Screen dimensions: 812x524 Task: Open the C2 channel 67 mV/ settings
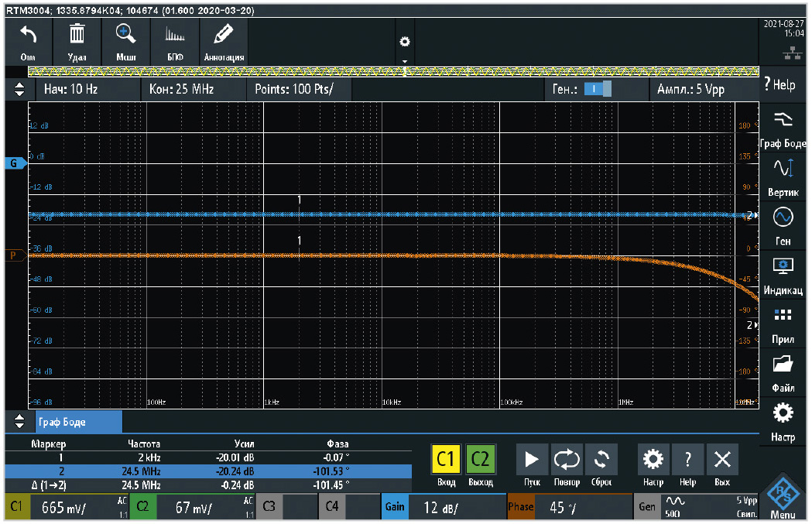(x=192, y=507)
